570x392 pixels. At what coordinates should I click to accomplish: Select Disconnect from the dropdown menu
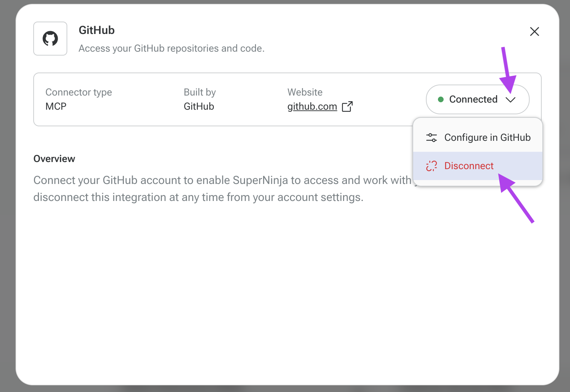(478, 166)
